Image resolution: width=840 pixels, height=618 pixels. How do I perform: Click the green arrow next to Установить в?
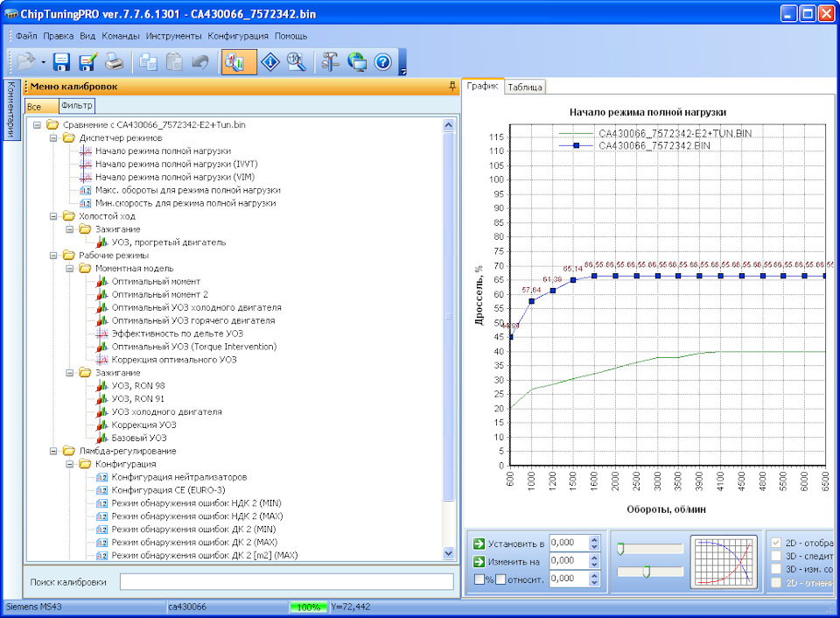(479, 544)
